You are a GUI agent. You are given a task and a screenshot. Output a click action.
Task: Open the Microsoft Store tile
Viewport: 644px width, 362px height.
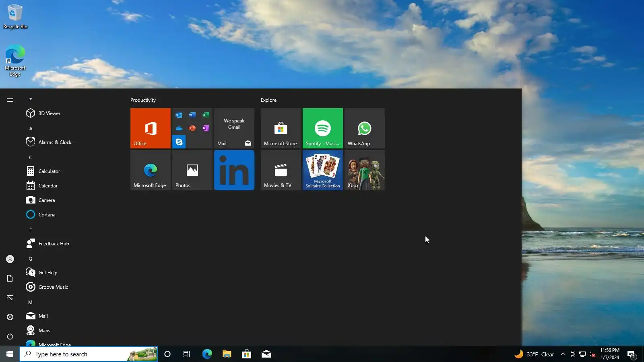[x=281, y=128]
